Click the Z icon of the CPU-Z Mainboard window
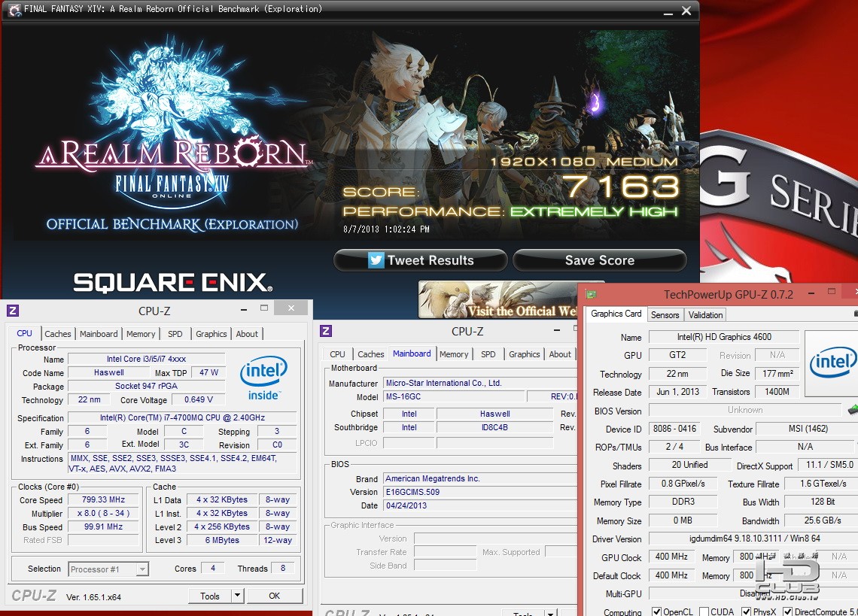 point(326,331)
